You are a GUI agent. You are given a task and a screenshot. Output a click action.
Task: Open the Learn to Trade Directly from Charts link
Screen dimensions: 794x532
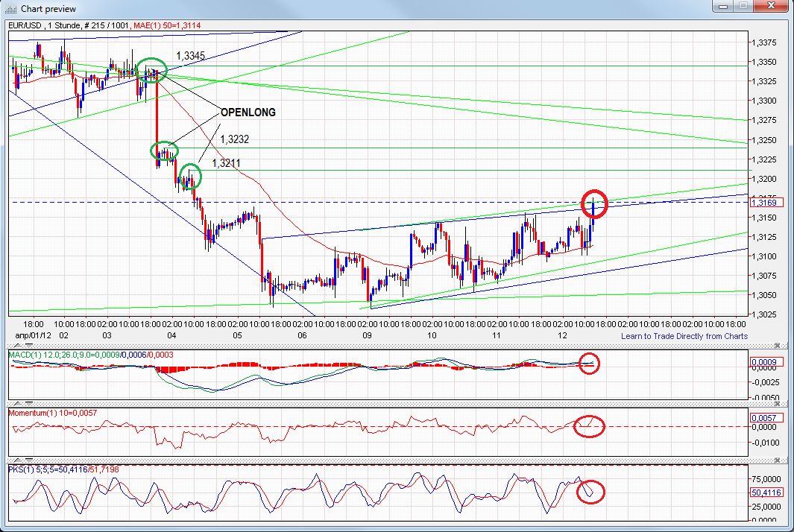coord(684,336)
